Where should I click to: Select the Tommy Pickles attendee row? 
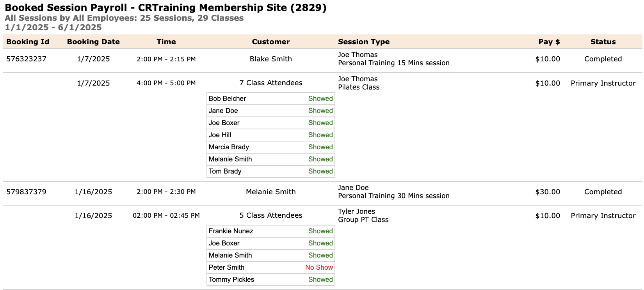[x=271, y=279]
